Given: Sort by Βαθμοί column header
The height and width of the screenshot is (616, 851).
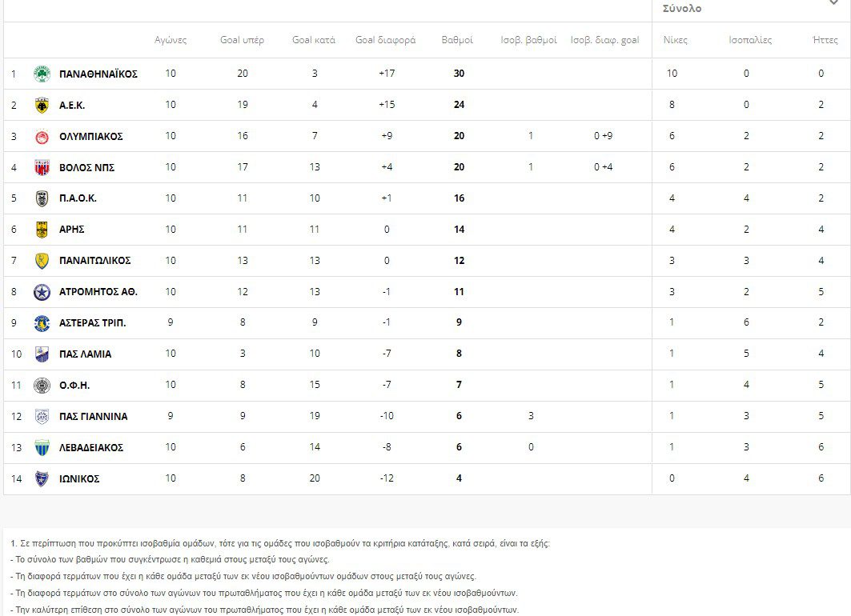Looking at the screenshot, I should tap(457, 40).
